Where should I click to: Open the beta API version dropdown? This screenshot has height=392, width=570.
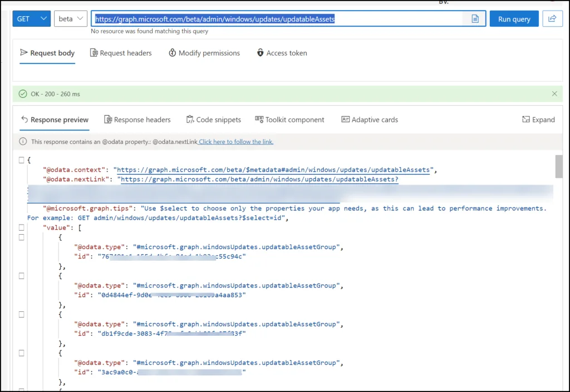click(x=71, y=18)
